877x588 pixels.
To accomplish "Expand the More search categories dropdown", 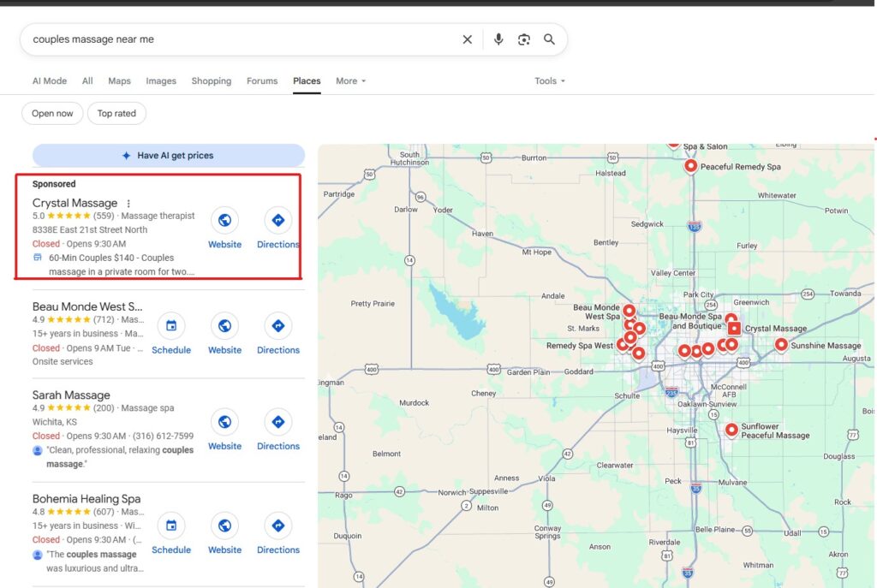I will (350, 81).
